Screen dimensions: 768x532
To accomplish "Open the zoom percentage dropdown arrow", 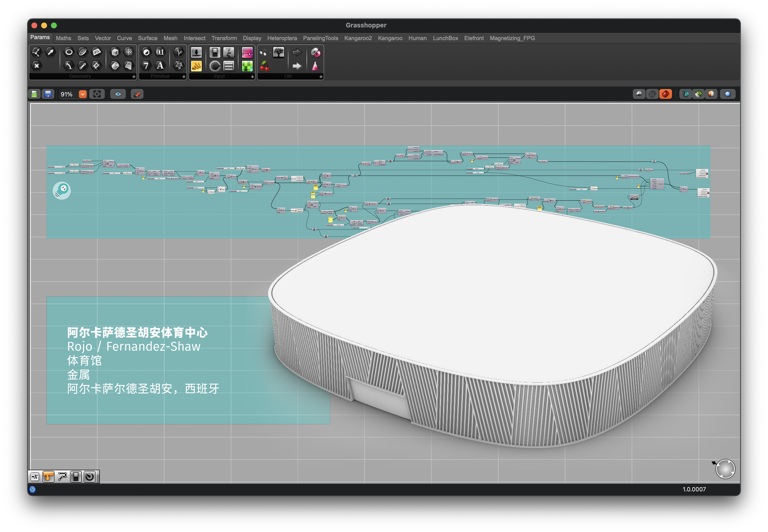I will coord(82,94).
